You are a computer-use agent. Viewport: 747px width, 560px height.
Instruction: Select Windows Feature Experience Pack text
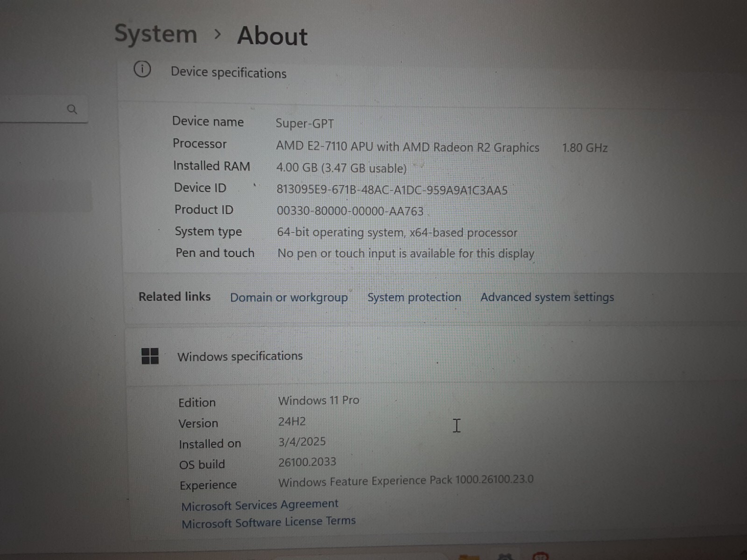pyautogui.click(x=406, y=481)
